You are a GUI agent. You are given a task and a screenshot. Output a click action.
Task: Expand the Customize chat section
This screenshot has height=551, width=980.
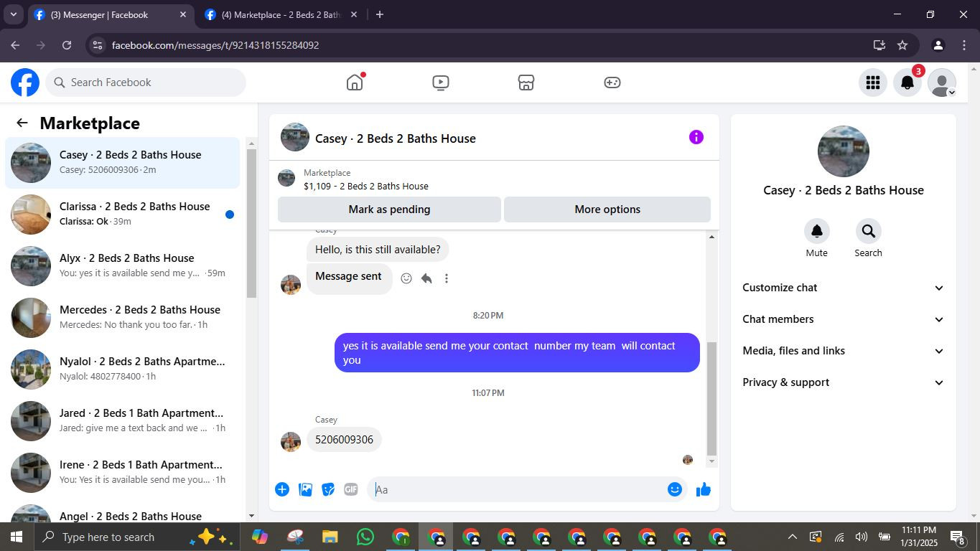click(844, 288)
